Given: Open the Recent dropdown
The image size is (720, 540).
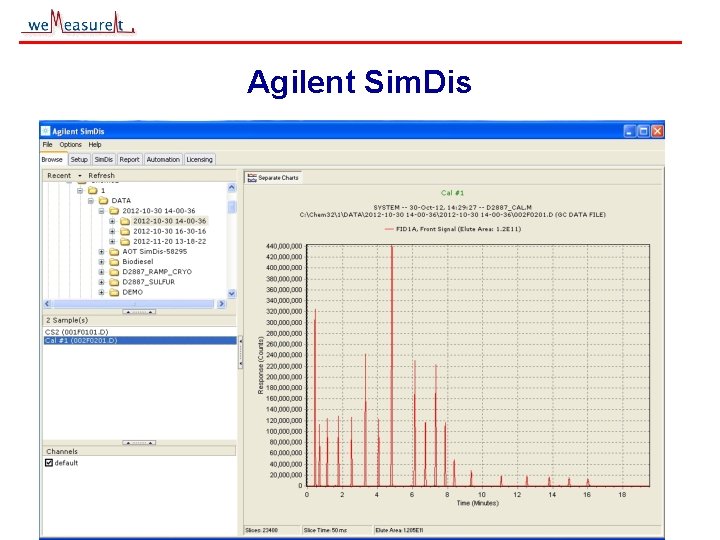Looking at the screenshot, I should [x=64, y=175].
